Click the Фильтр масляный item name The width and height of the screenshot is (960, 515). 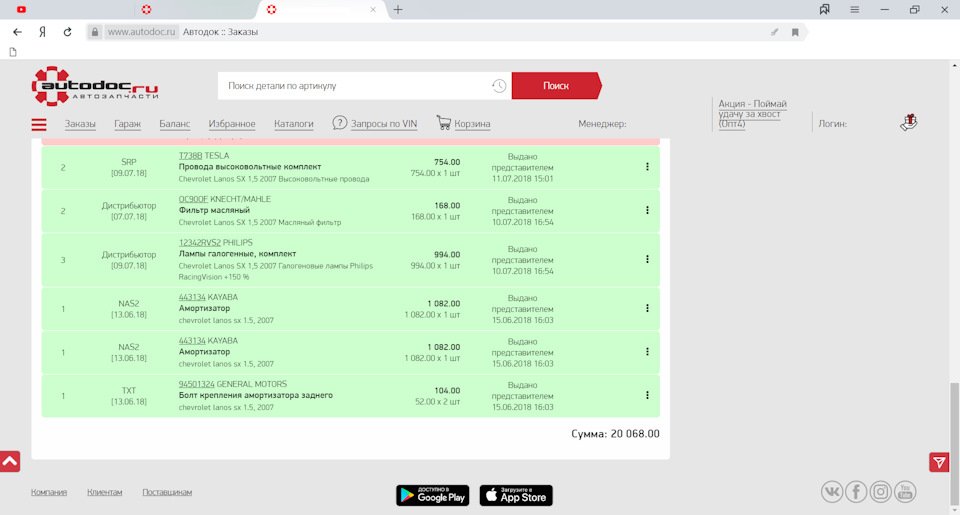(x=214, y=210)
